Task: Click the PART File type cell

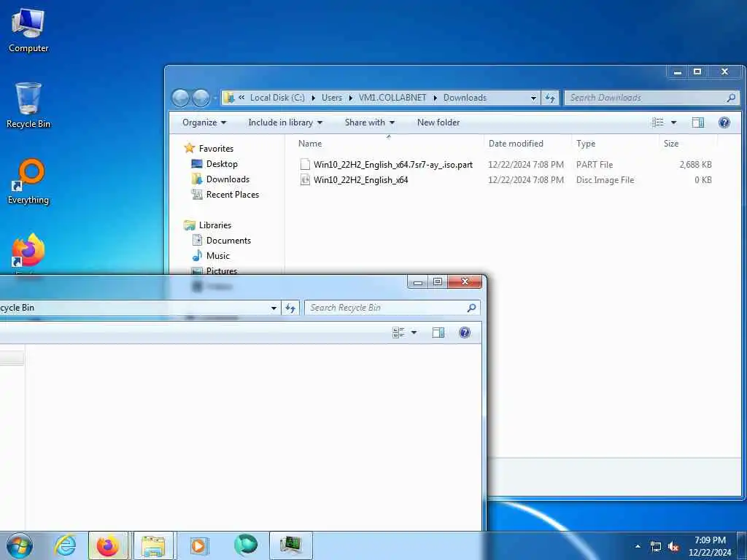Action: (x=594, y=165)
